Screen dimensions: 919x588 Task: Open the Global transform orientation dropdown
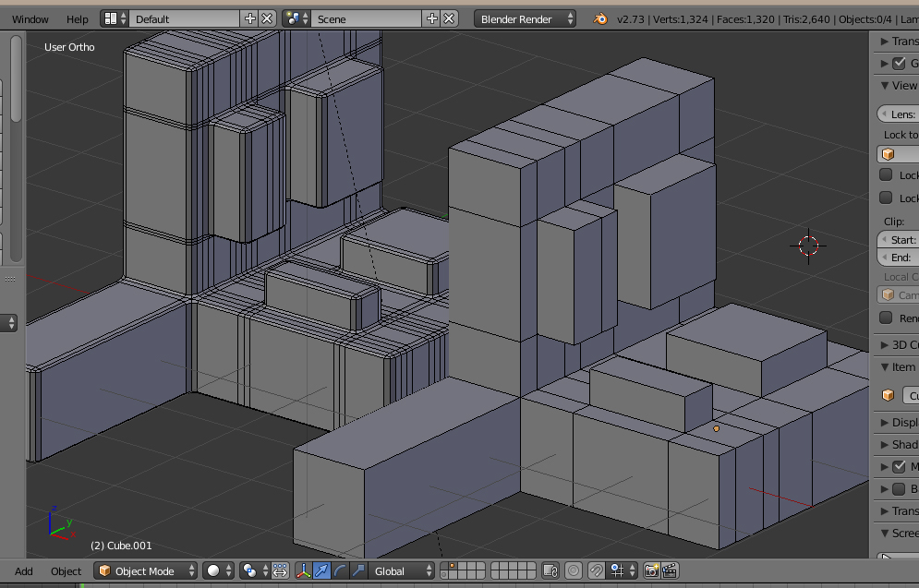point(402,571)
